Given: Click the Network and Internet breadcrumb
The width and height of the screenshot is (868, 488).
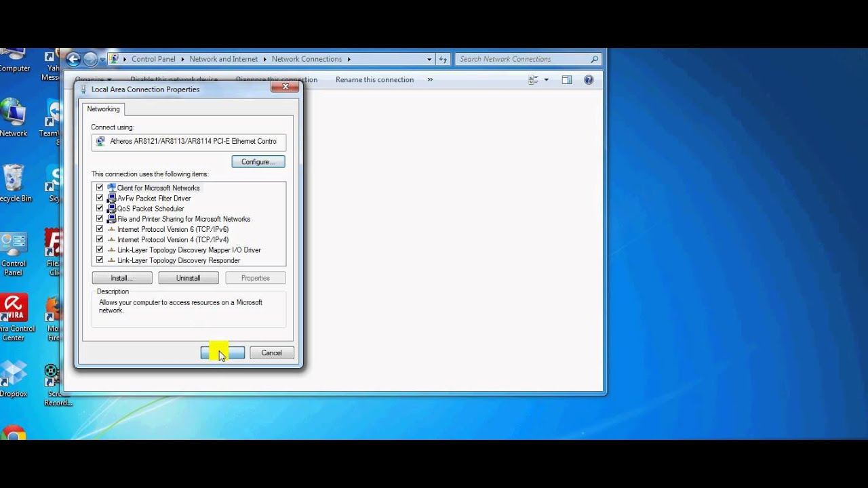Looking at the screenshot, I should (224, 59).
